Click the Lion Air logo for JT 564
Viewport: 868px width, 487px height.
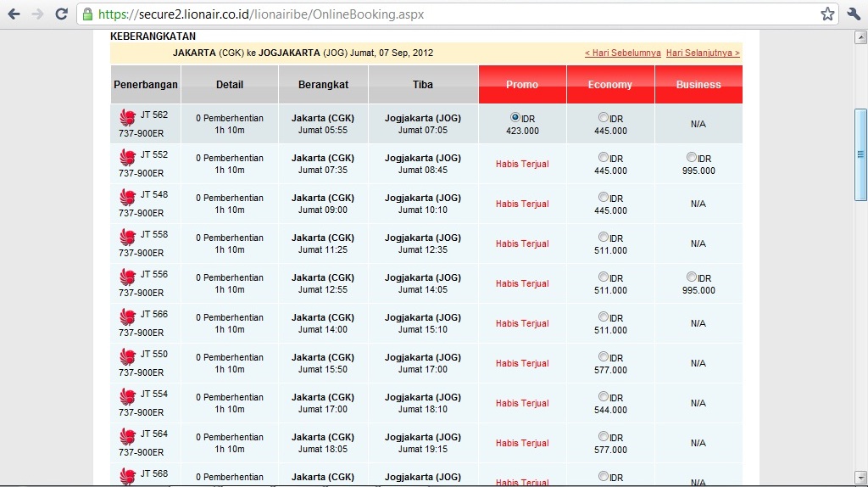tap(127, 437)
